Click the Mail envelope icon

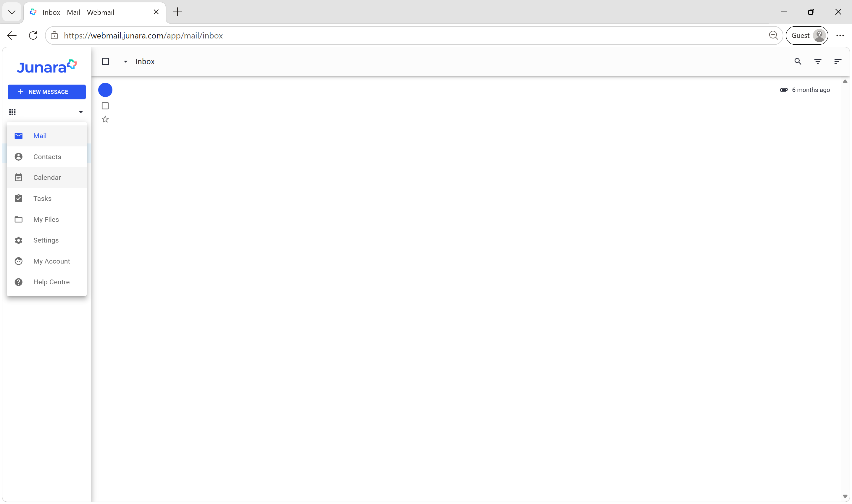tap(19, 136)
